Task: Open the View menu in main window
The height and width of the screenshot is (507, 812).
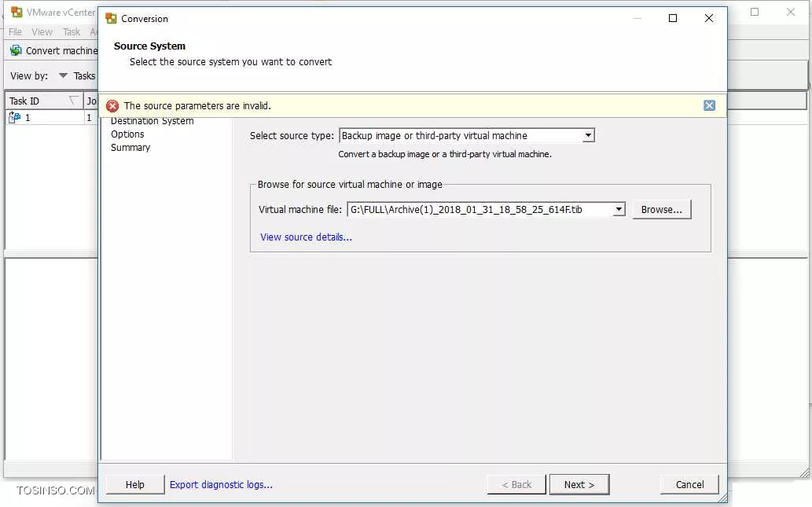Action: (42, 32)
